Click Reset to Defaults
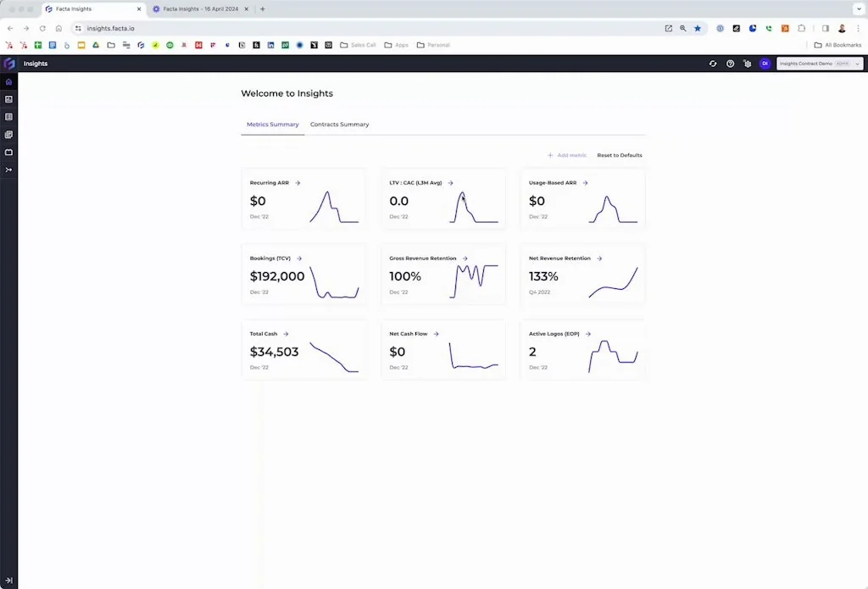The height and width of the screenshot is (589, 868). [x=619, y=155]
